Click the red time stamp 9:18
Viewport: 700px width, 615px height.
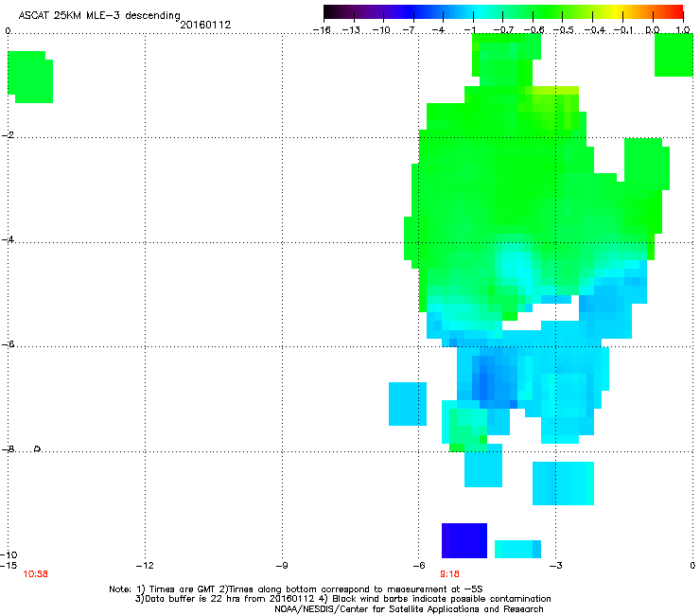tap(449, 574)
